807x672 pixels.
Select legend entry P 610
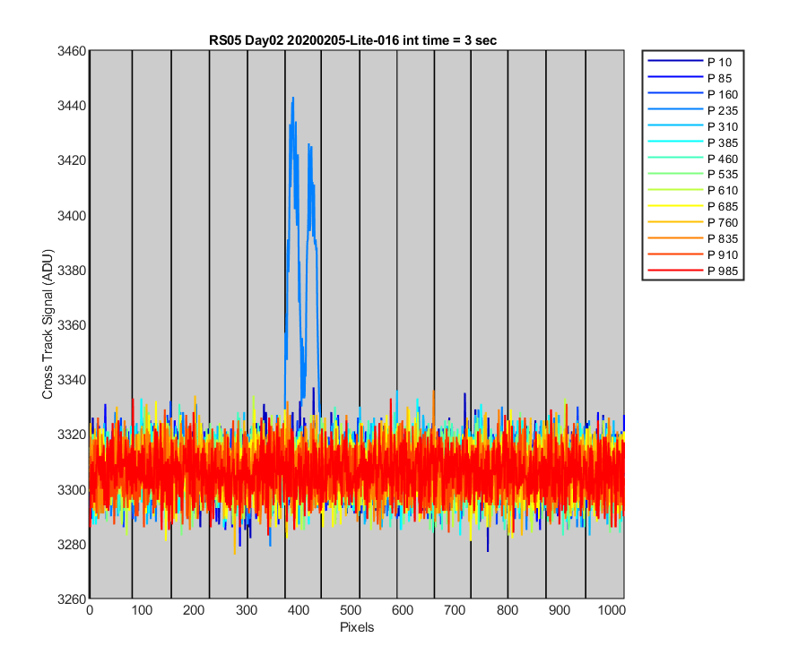click(692, 190)
